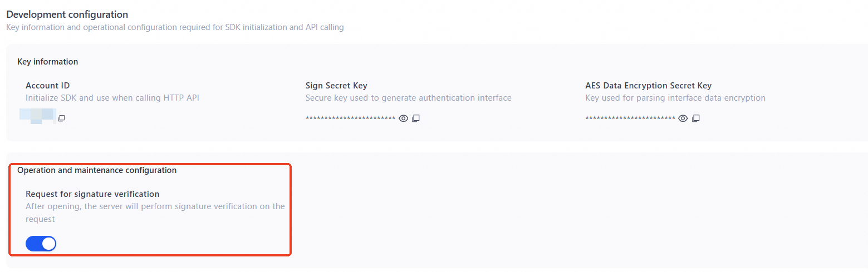This screenshot has width=868, height=272.
Task: Click the masked Sign Secret Key asterisks
Action: pyautogui.click(x=350, y=118)
